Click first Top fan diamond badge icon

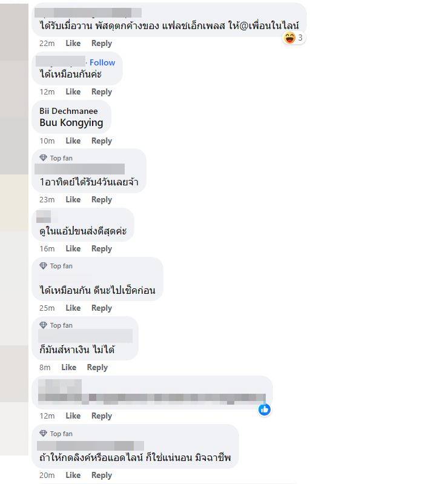(x=43, y=158)
